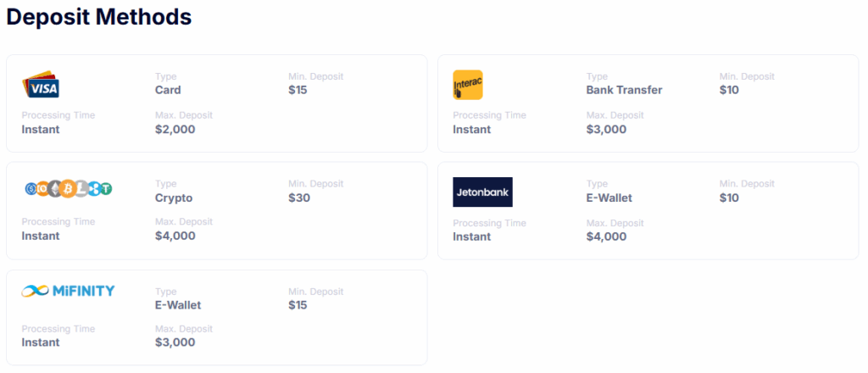Select the Card type text

(x=168, y=90)
